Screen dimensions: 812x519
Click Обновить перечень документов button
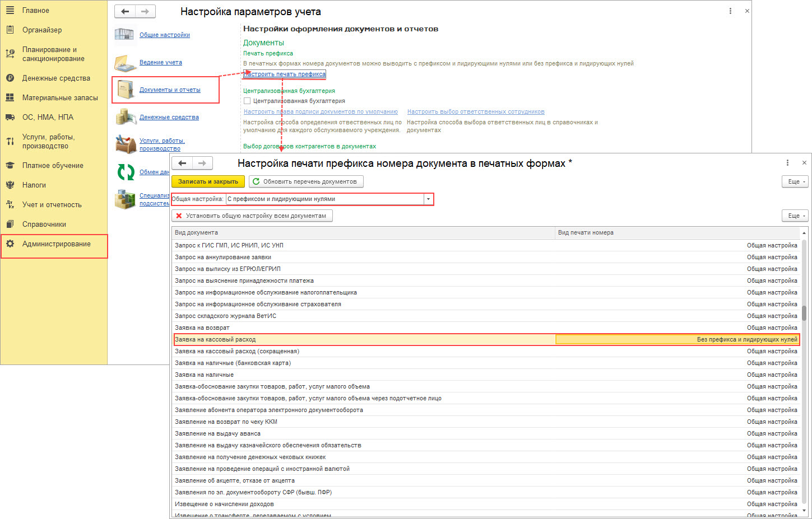(306, 181)
